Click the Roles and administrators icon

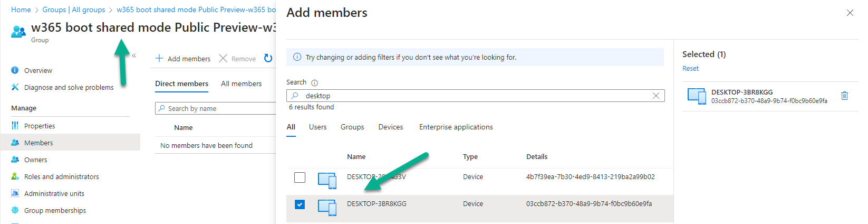15,176
